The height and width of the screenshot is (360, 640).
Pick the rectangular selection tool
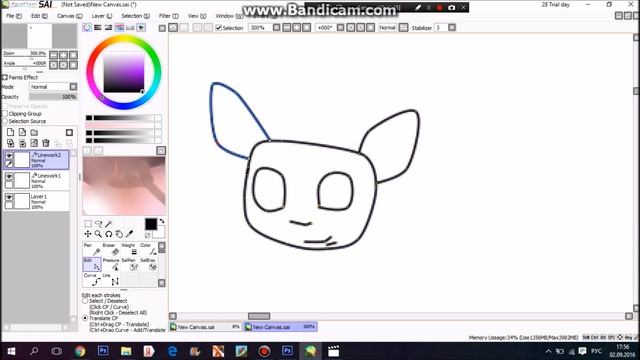click(88, 224)
